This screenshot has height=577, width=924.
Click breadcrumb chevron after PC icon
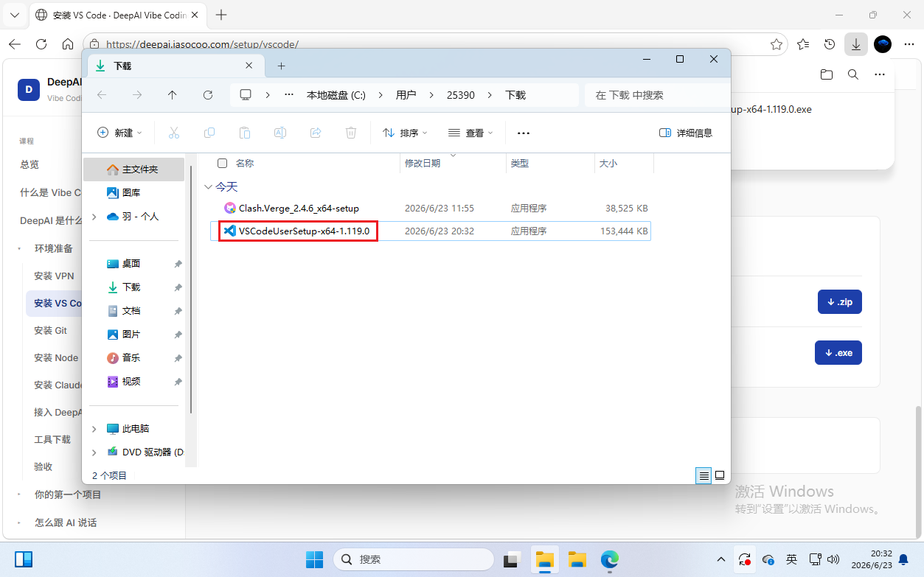(x=268, y=95)
